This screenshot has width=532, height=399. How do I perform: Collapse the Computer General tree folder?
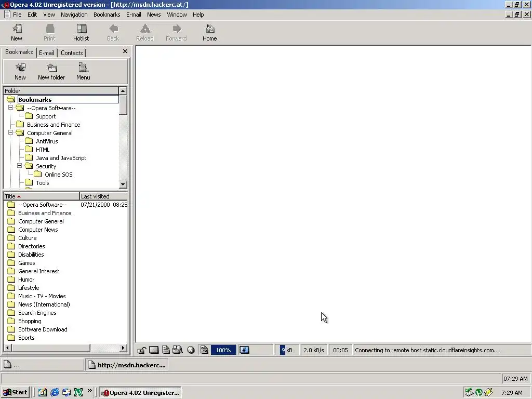[x=11, y=132]
